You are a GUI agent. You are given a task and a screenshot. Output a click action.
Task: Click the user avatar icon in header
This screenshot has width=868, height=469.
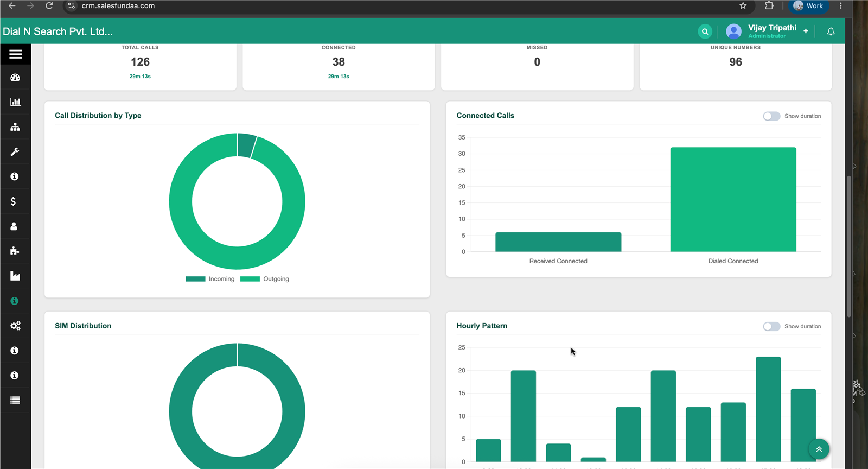click(733, 31)
